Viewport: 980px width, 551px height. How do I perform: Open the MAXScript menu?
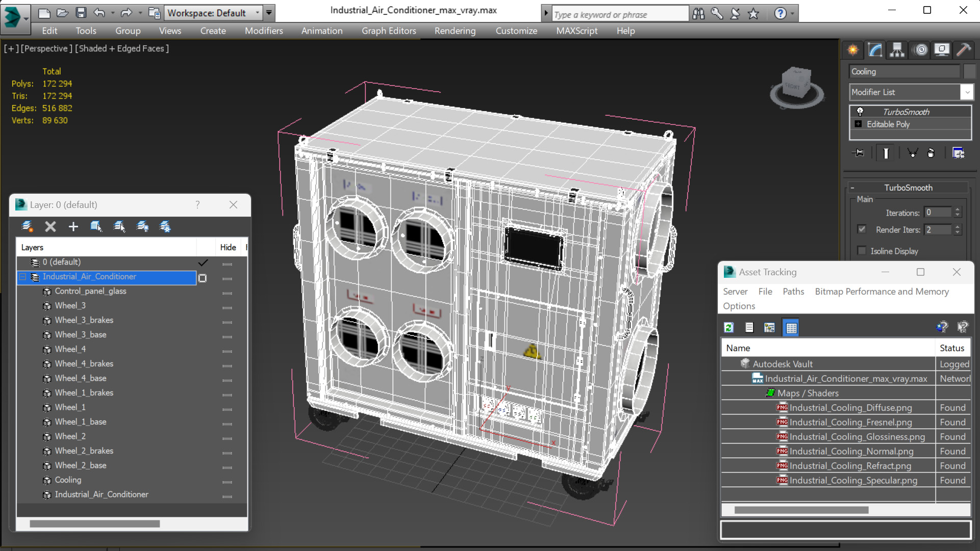(x=576, y=31)
